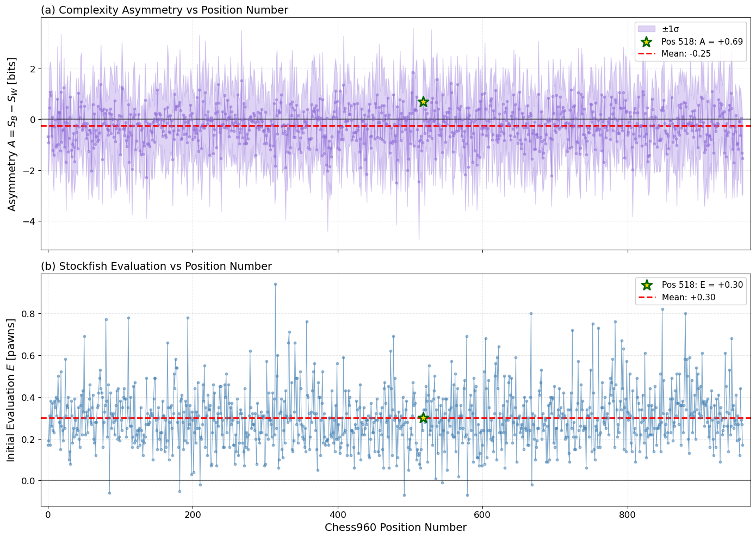This screenshot has height=538, width=756.
Task: Click the highest evaluation peak point in panel (b)
Action: click(x=275, y=284)
